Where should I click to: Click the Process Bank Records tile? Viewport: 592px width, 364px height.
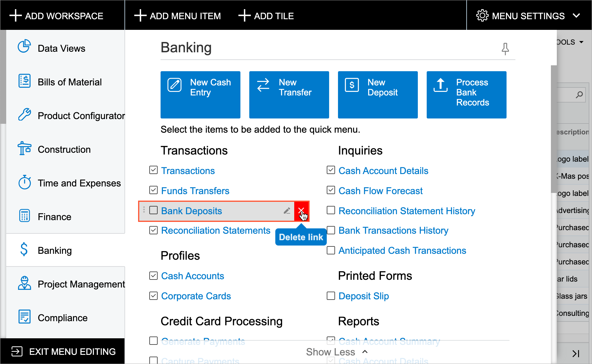[x=466, y=95]
